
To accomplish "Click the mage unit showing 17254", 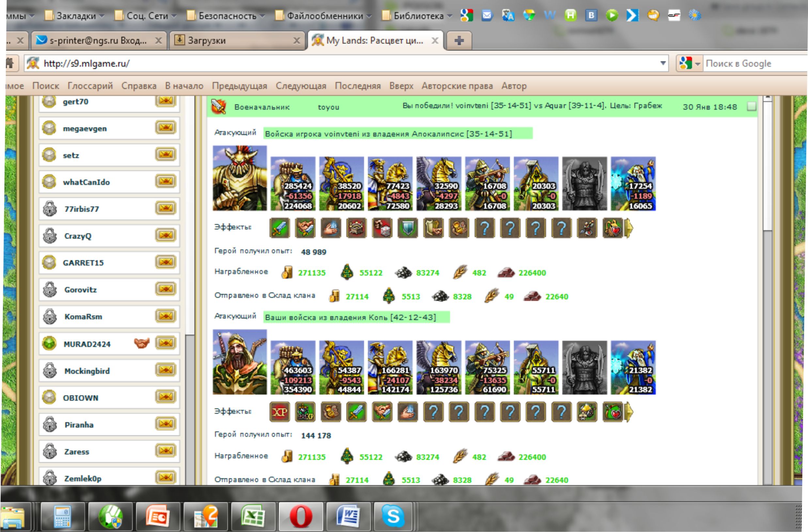I will (633, 184).
